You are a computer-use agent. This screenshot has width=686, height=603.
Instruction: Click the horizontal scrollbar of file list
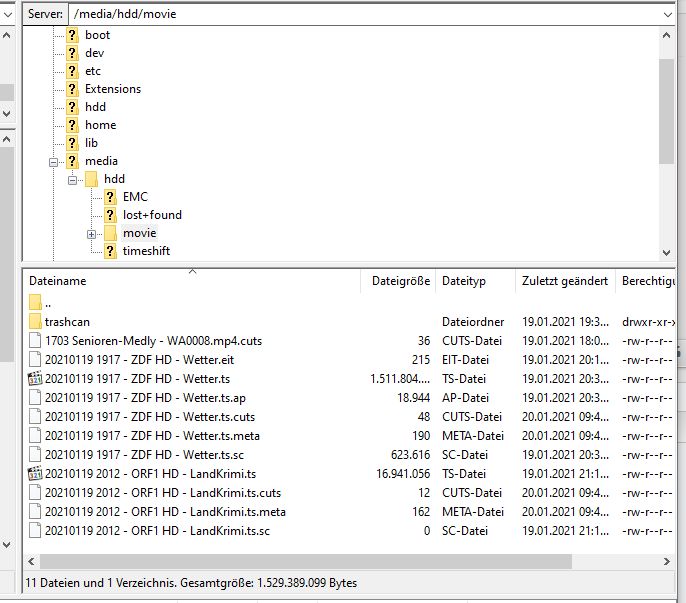(300, 561)
